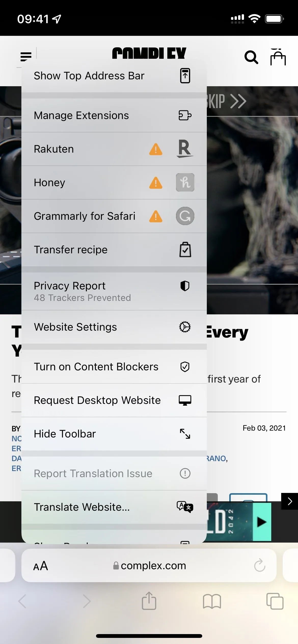The image size is (298, 644).
Task: Turn on Content Blockers
Action: pos(114,367)
